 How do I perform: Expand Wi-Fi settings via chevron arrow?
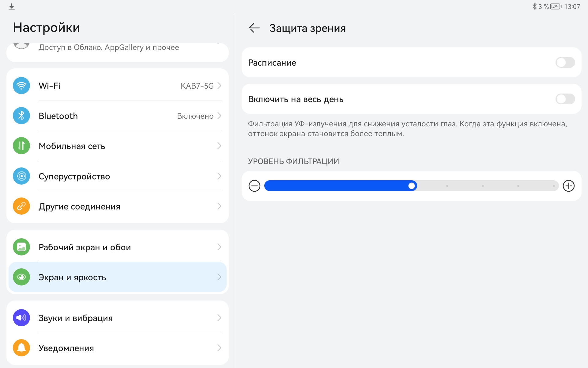pos(219,86)
